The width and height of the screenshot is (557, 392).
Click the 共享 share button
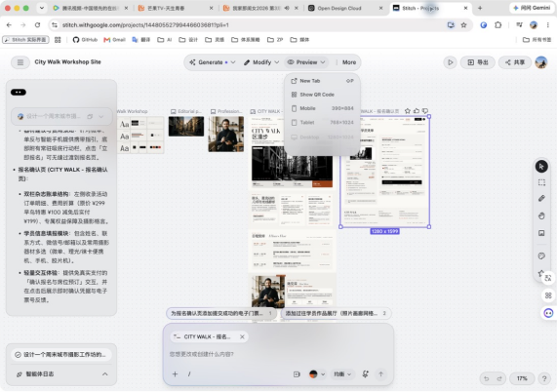coord(515,62)
